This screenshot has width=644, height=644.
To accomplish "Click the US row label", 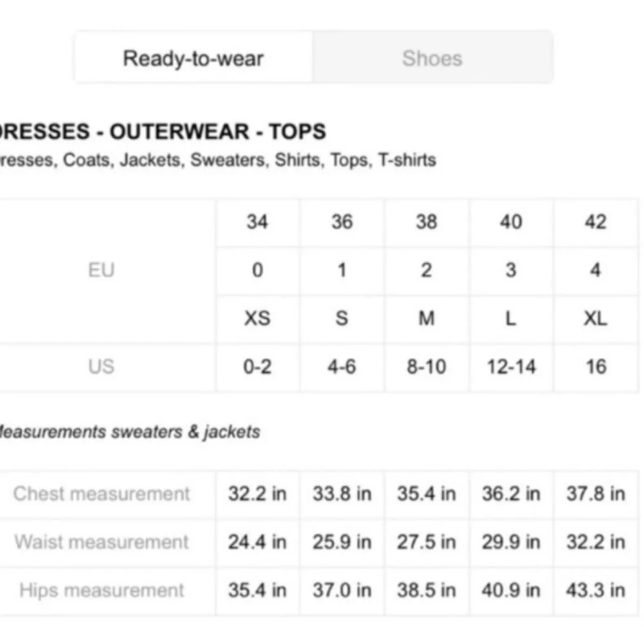I will coord(101,366).
